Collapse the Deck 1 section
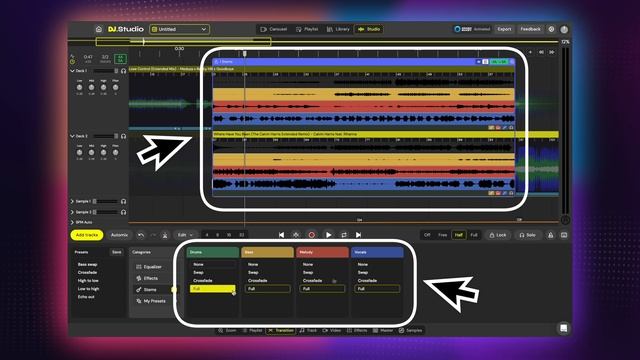 click(72, 71)
